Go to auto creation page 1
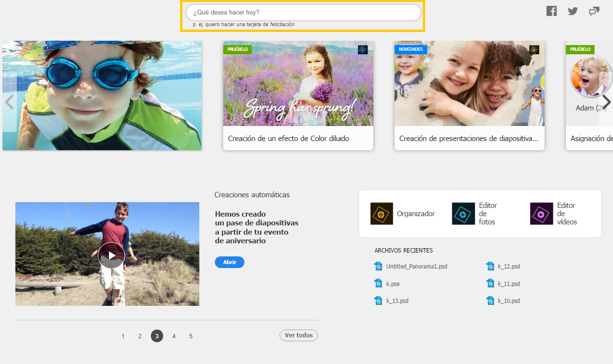The image size is (613, 364). tap(123, 336)
